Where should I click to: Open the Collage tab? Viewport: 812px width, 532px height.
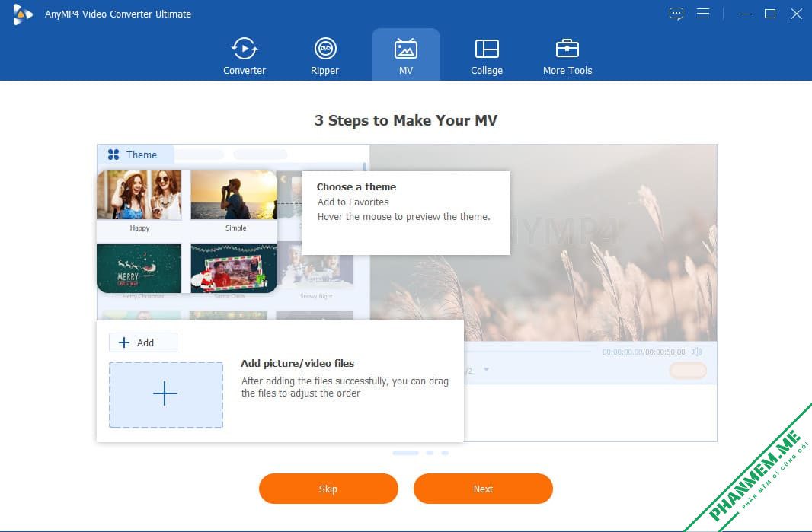(486, 56)
